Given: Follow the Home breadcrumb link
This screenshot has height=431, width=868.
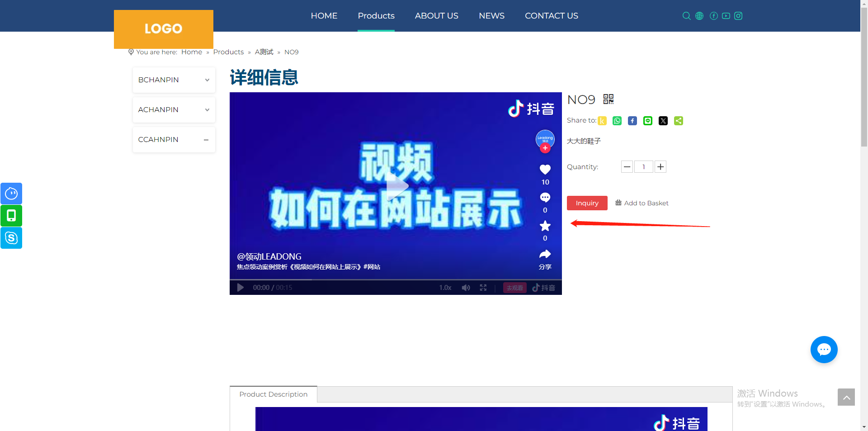Looking at the screenshot, I should [x=191, y=52].
